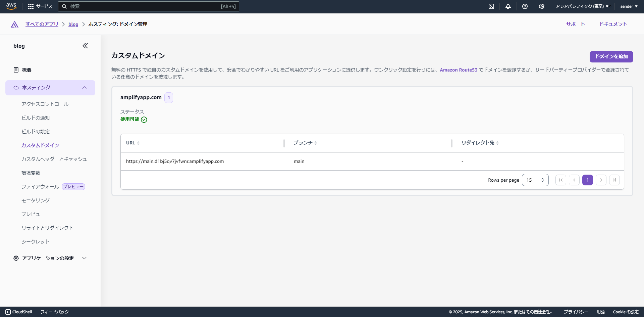Open the Amazon Route53 link
This screenshot has height=317, width=644.
(459, 70)
